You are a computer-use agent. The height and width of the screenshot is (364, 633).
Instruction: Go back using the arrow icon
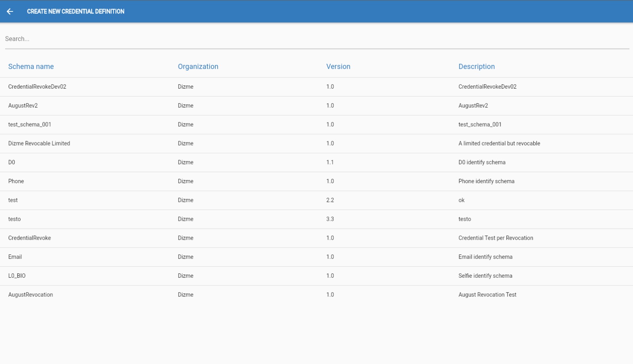[x=10, y=11]
